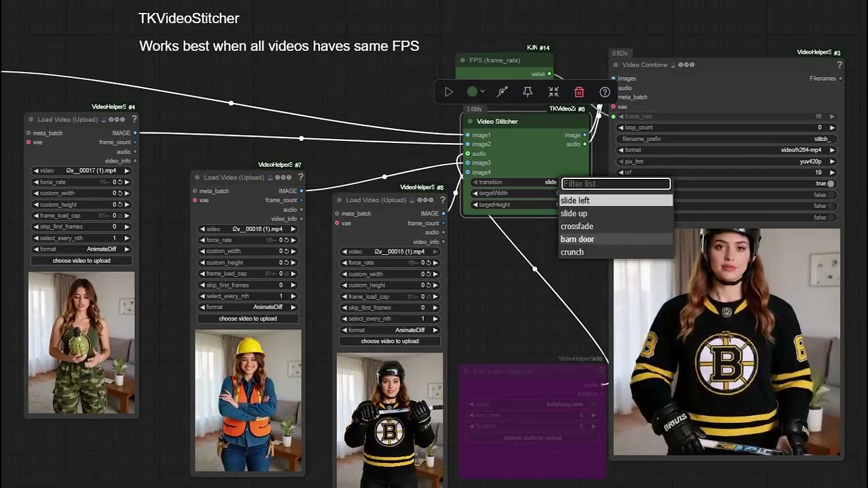Toggle second 'false' switch in Video Combine
Screen dimensions: 868x488
(x=831, y=206)
